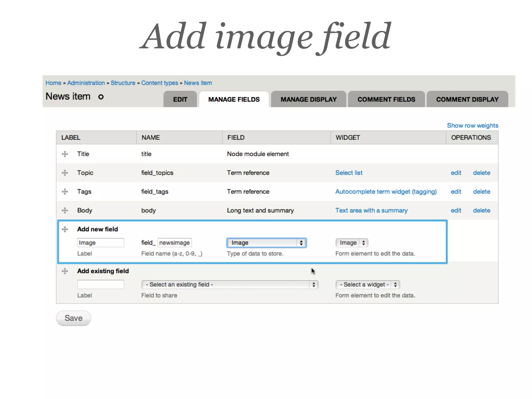Screen dimensions: 532x399
Task: Click 'Node module element' cell text
Action: point(258,154)
